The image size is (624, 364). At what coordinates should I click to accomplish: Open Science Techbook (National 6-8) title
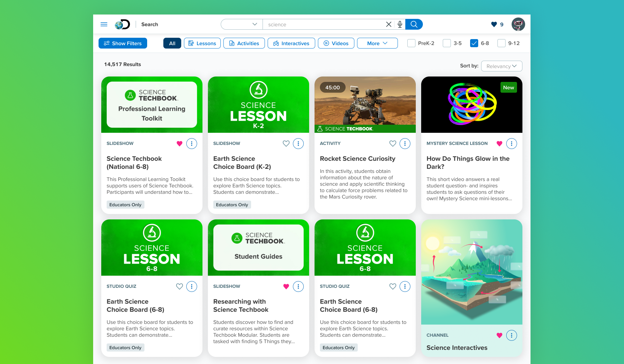(134, 162)
